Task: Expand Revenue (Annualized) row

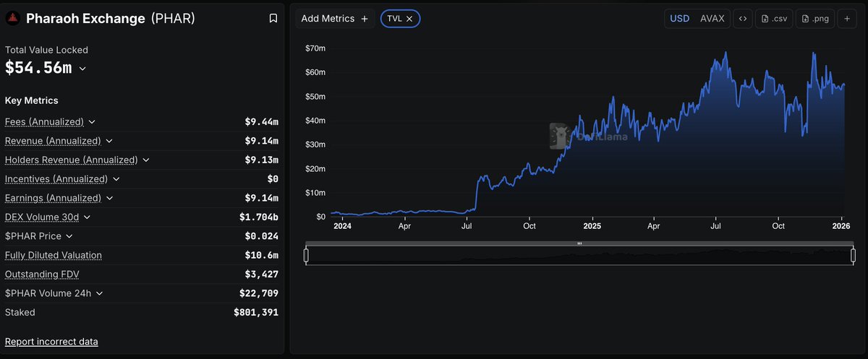Action: pos(109,141)
